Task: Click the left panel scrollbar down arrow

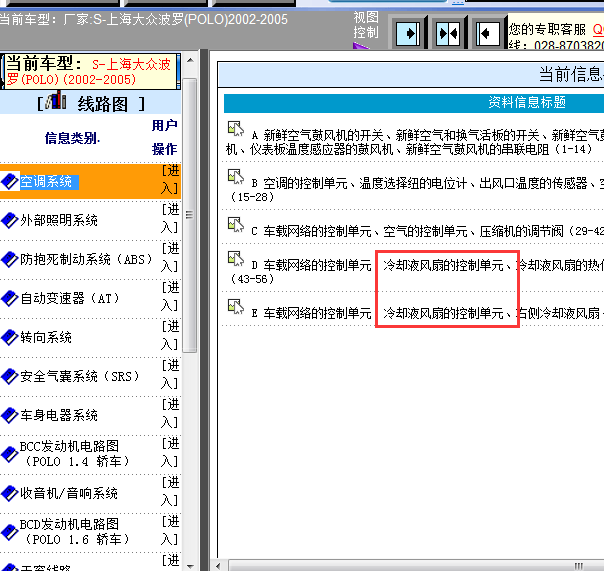Action: click(x=190, y=566)
